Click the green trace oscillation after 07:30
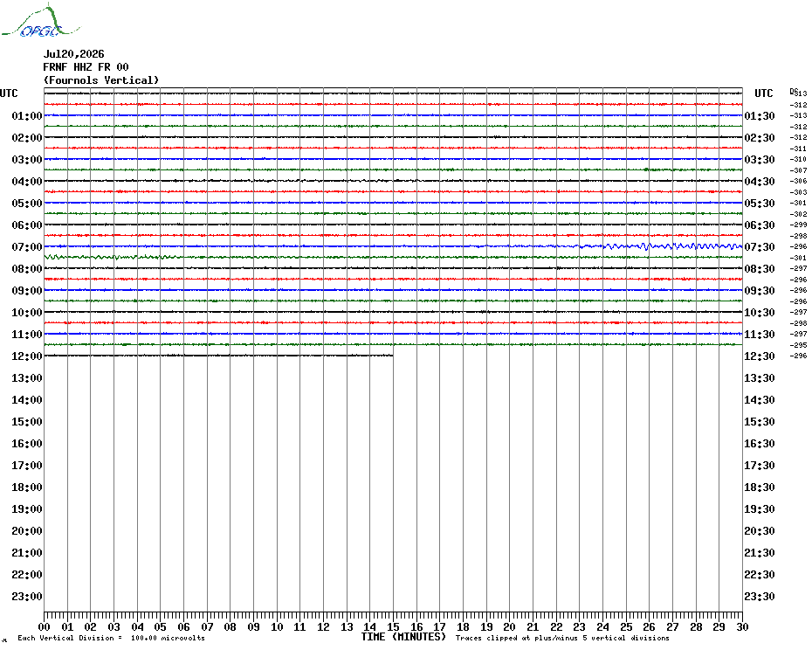This screenshot has height=650, width=812. click(112, 257)
